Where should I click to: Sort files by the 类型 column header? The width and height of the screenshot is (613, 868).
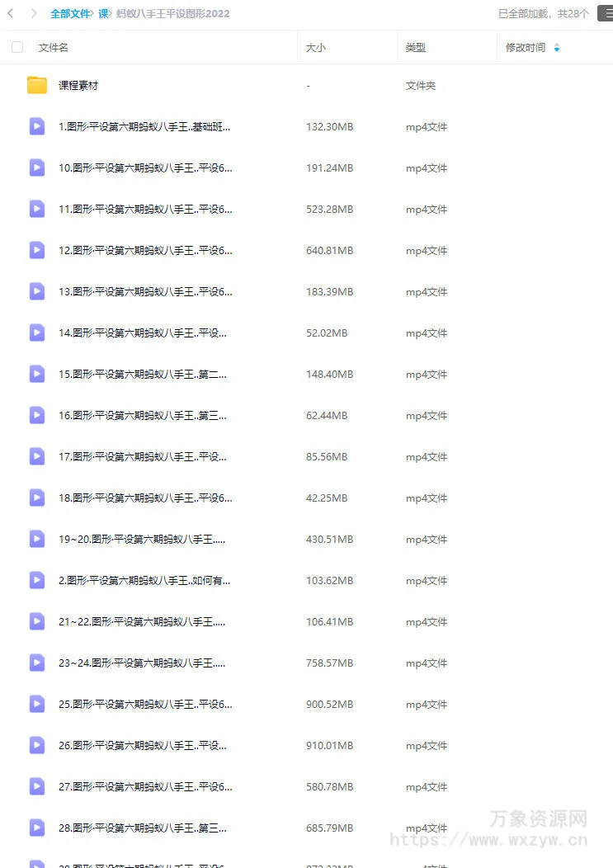[x=415, y=48]
